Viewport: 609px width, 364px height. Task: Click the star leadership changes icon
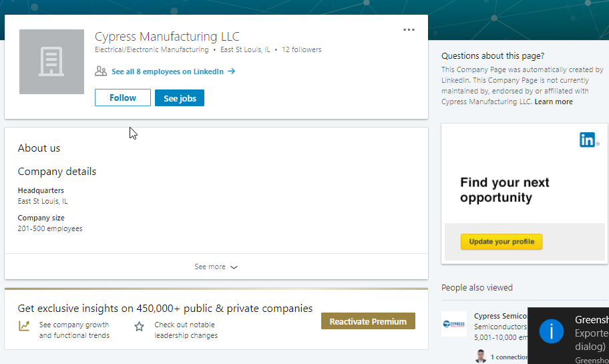[x=139, y=327]
